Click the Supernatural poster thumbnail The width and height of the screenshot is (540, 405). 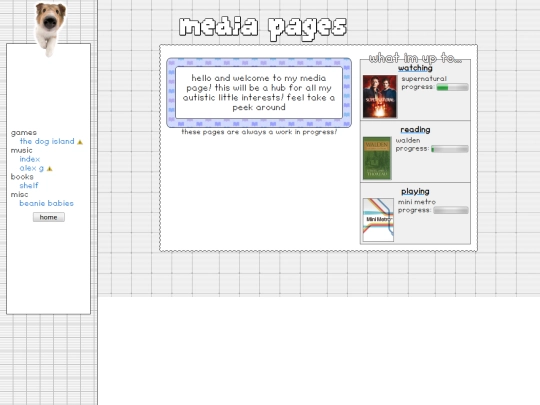pos(380,97)
